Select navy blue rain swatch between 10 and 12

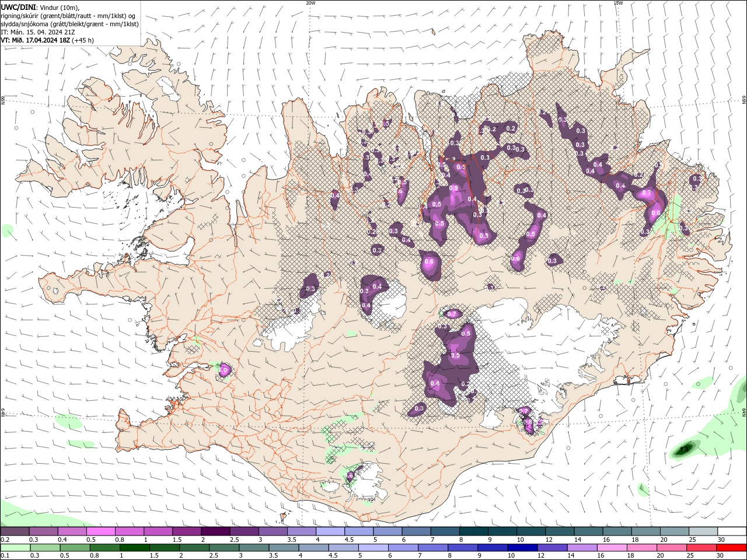coord(522,548)
